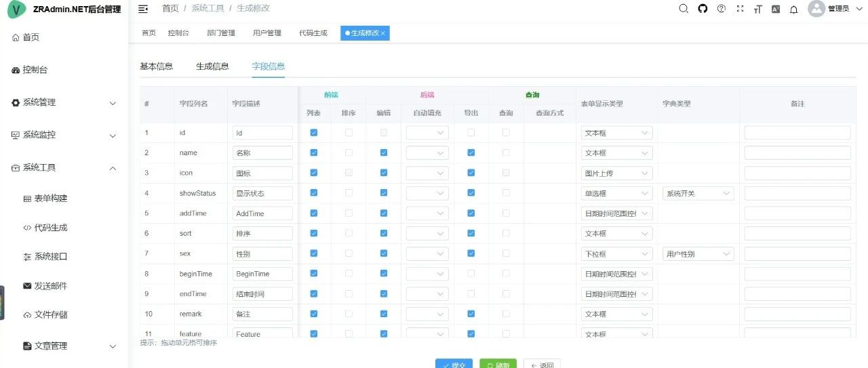
Task: Open the 用户管理 page tab
Action: pyautogui.click(x=267, y=33)
